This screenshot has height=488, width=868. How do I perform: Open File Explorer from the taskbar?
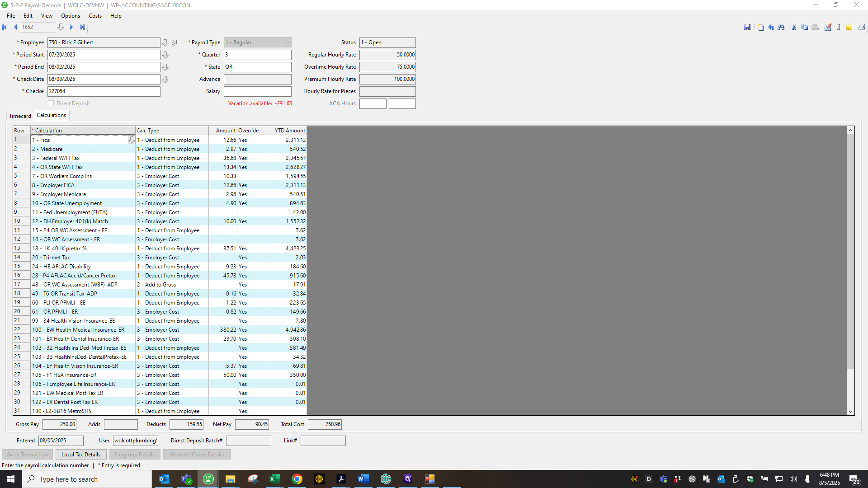[x=230, y=479]
